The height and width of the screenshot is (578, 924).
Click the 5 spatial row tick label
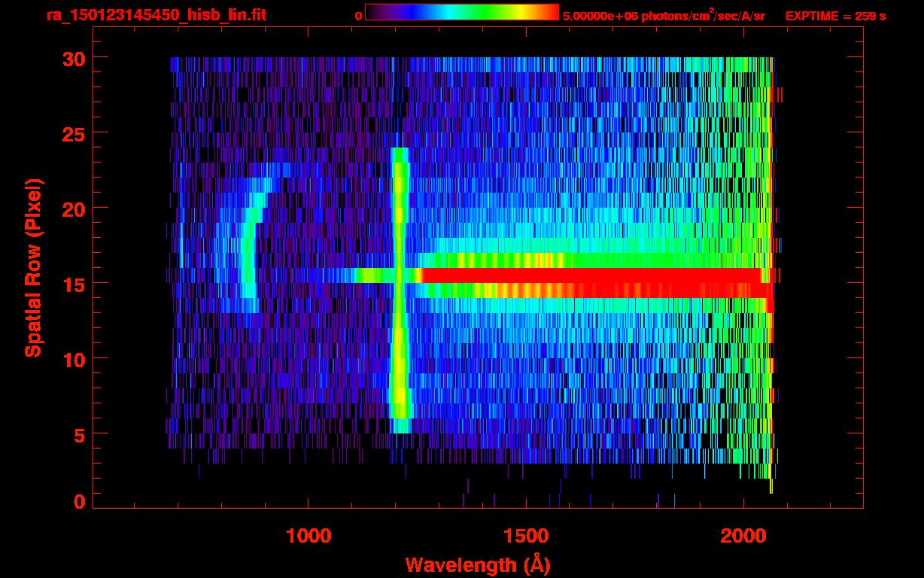tap(79, 434)
